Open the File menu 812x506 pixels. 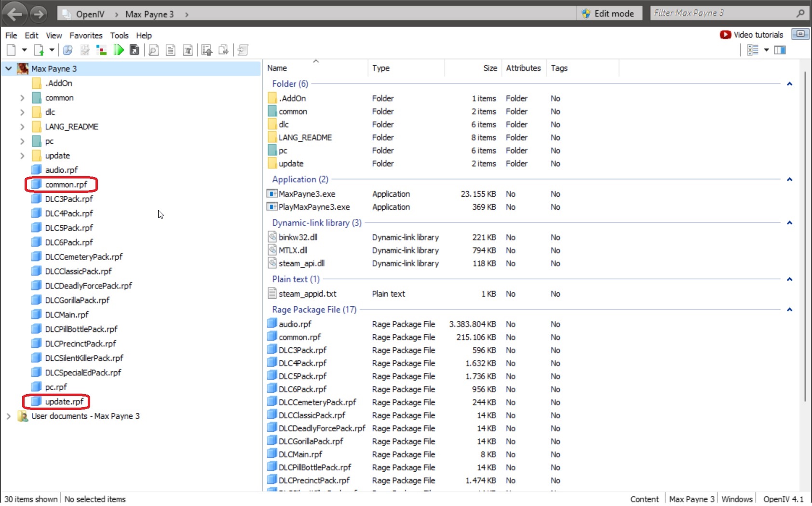pos(11,35)
